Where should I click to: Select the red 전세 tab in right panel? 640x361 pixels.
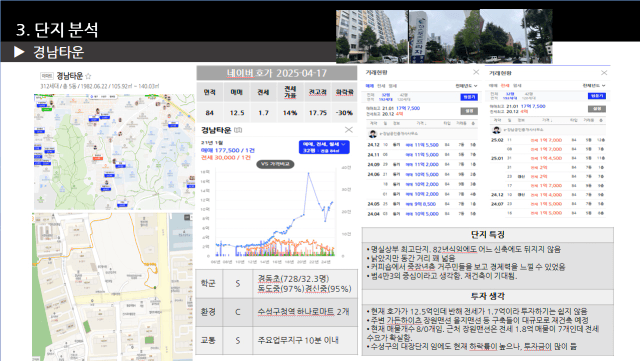coord(505,86)
